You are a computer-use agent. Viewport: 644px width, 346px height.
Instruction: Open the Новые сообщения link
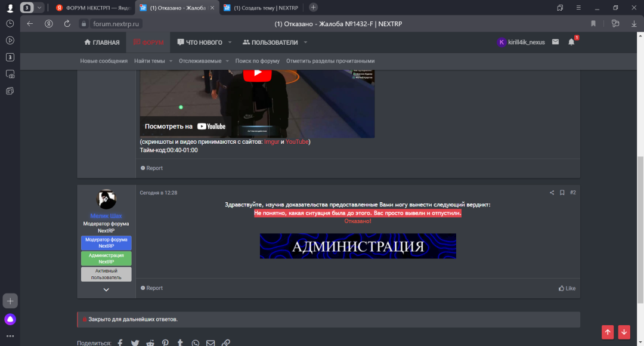point(104,61)
